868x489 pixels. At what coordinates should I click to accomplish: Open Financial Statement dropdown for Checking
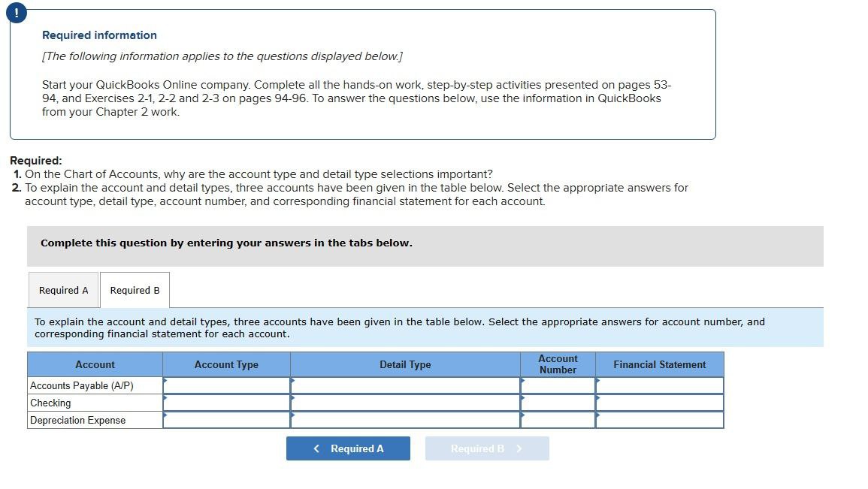659,403
